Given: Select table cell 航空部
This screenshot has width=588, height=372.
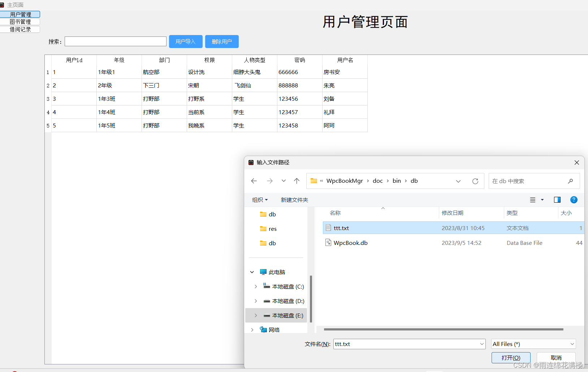Looking at the screenshot, I should [164, 72].
